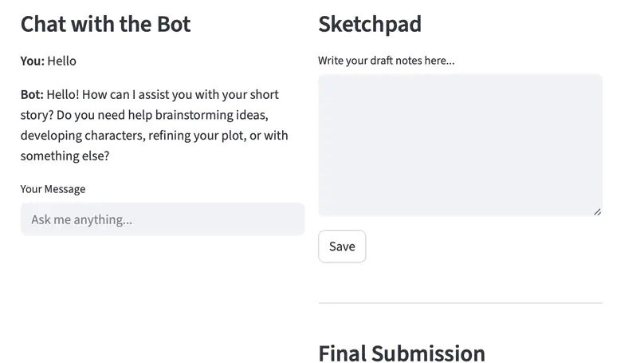Click the 'Your Message' field label
644x363 pixels.
53,189
